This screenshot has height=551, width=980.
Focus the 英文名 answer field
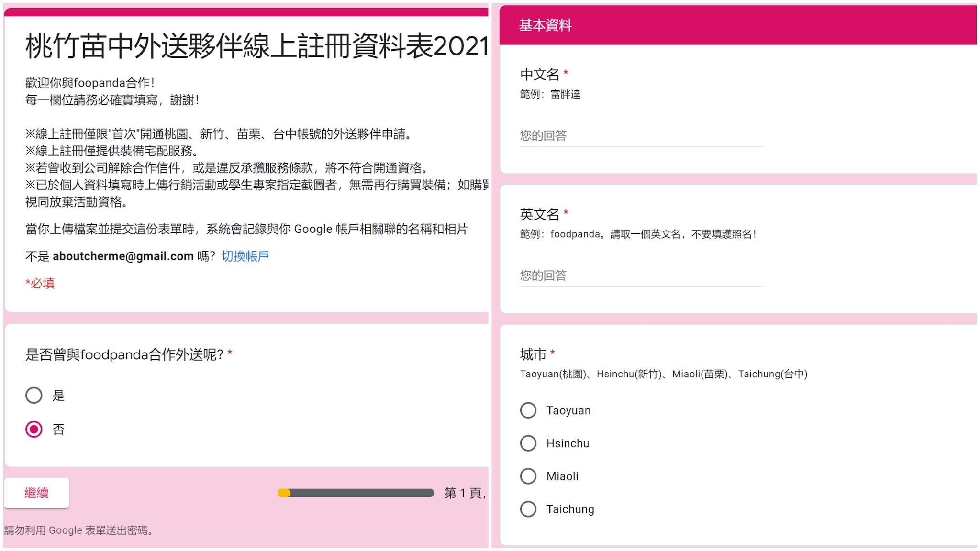pyautogui.click(x=640, y=275)
